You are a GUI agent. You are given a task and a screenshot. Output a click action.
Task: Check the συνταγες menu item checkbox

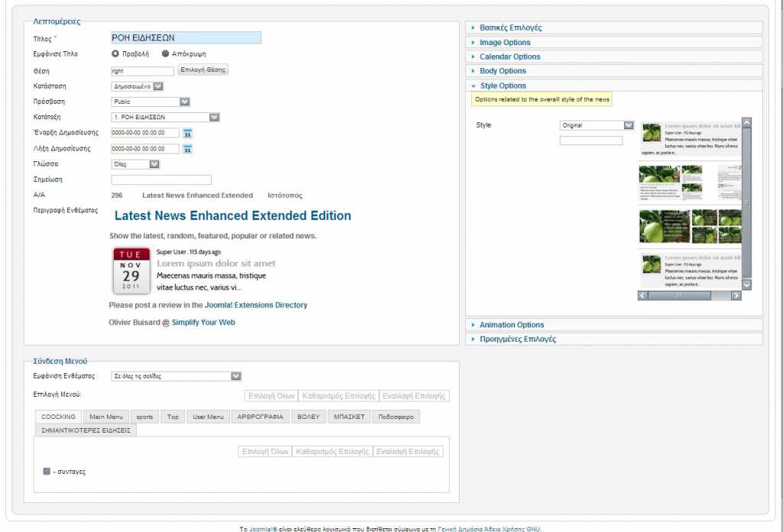click(47, 472)
